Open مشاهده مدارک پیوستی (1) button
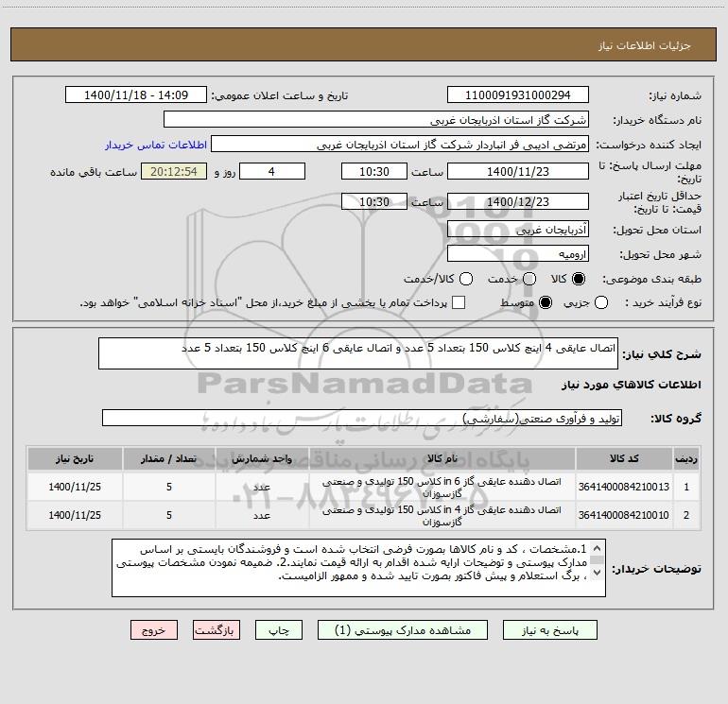The height and width of the screenshot is (704, 728). coord(403,630)
